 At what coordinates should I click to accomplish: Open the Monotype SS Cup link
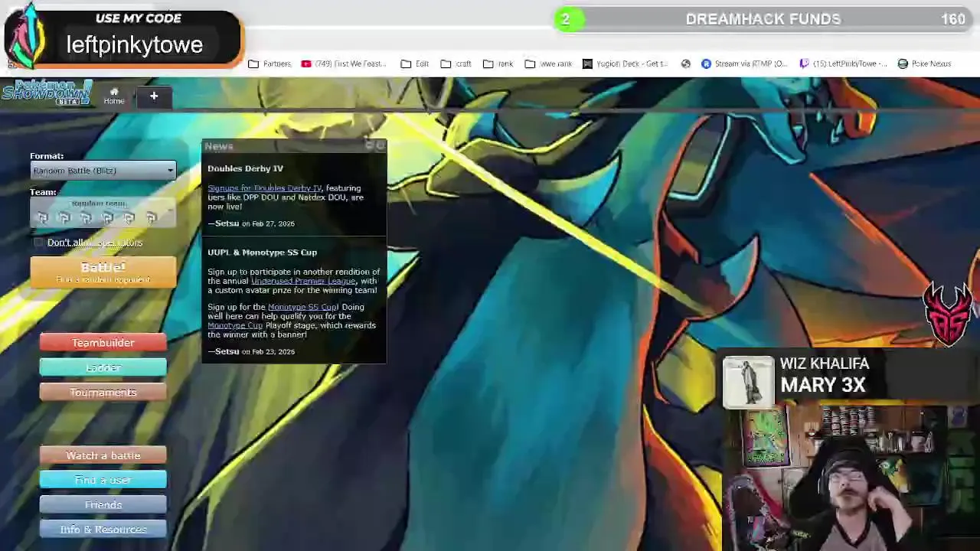[x=303, y=307]
